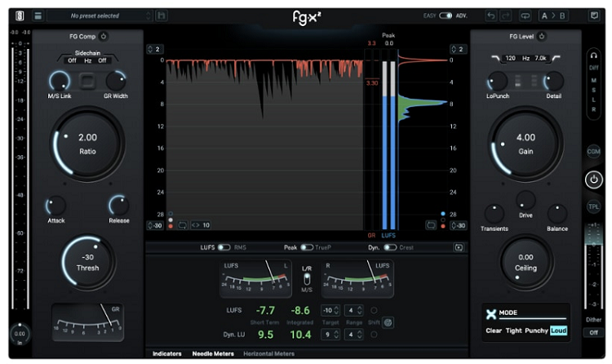Save the current preset with floppy icon

pyautogui.click(x=162, y=16)
